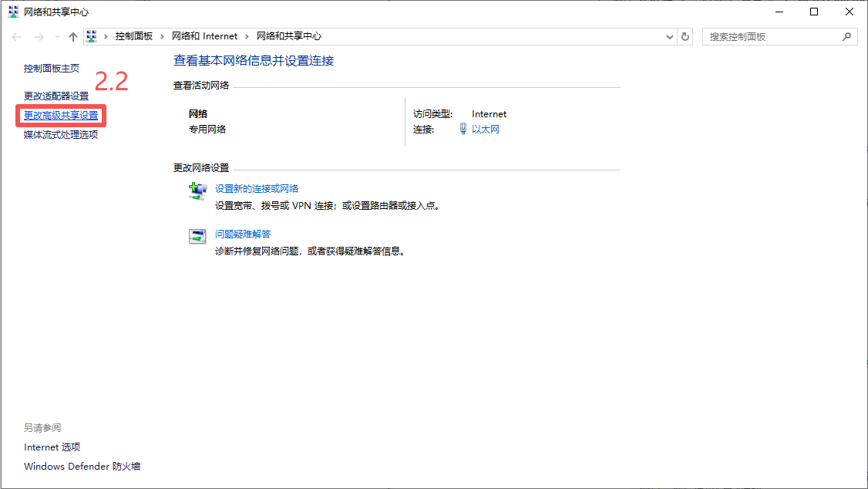Click the title bar network center icon
The width and height of the screenshot is (868, 489).
point(13,12)
